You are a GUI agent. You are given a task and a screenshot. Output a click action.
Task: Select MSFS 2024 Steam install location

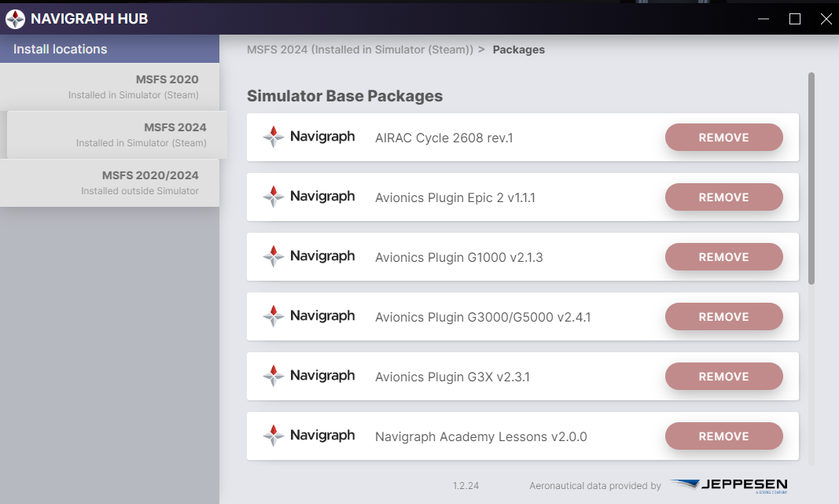[x=116, y=134]
